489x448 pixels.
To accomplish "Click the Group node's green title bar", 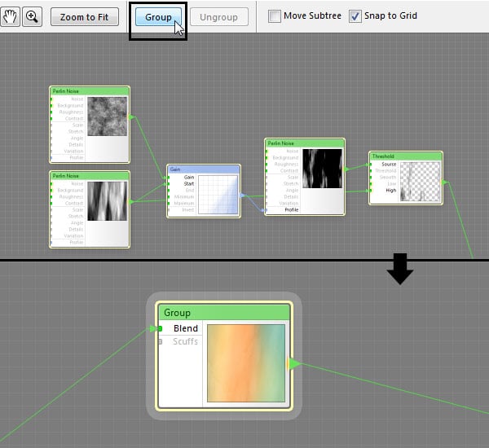I will (x=224, y=313).
